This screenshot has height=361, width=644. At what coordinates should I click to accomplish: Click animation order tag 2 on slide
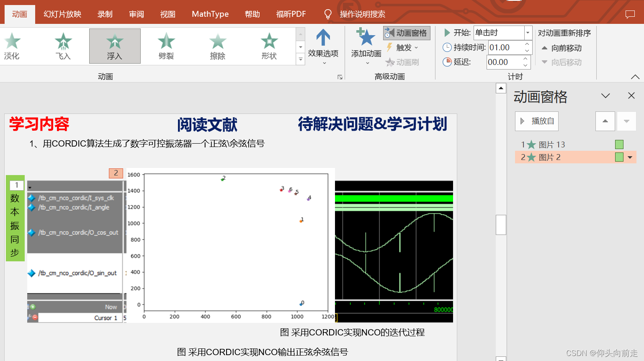[x=116, y=173]
